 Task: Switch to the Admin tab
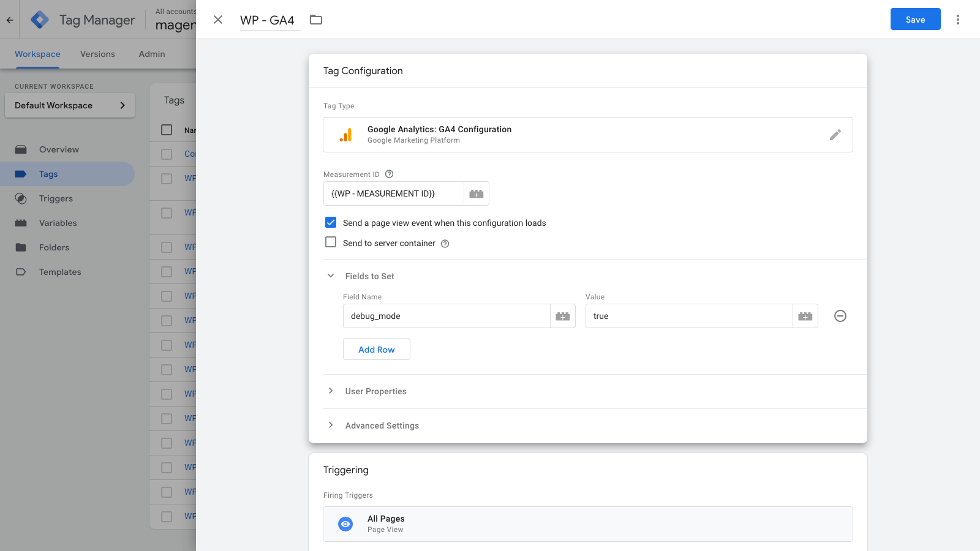pyautogui.click(x=152, y=54)
